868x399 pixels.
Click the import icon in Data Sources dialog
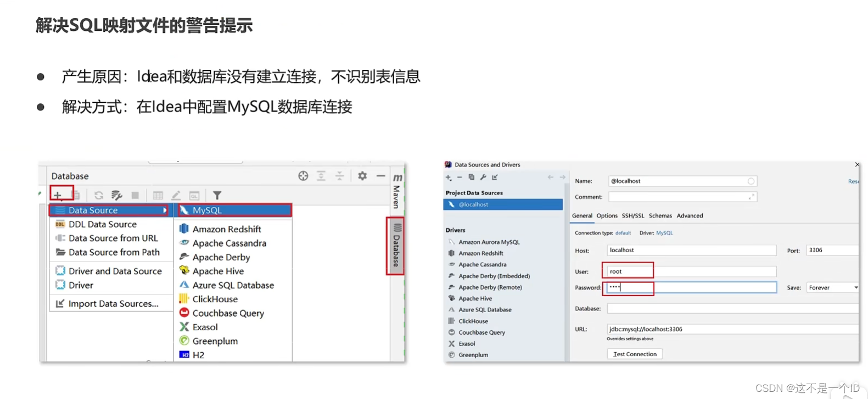tap(495, 177)
